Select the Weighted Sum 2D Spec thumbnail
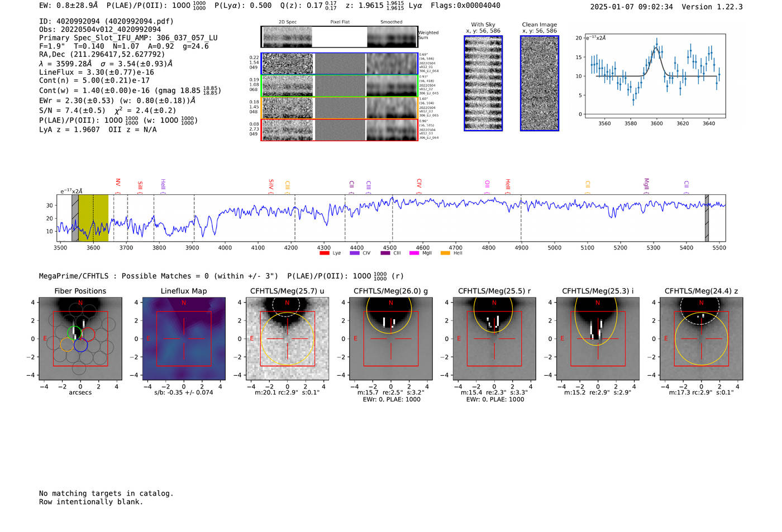 [288, 37]
